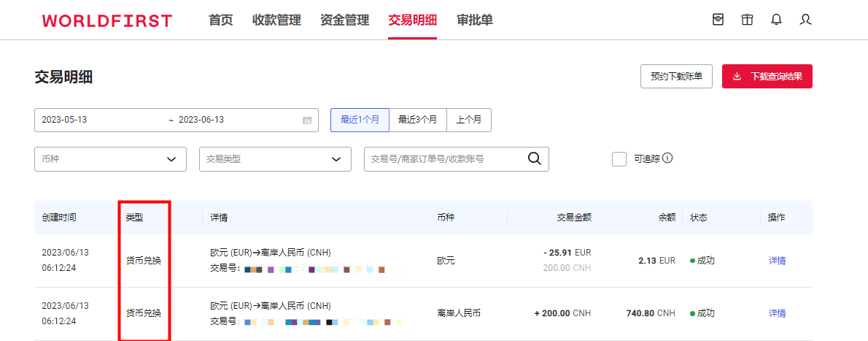Open 详情 link for the 欧元 transaction

[x=777, y=261]
